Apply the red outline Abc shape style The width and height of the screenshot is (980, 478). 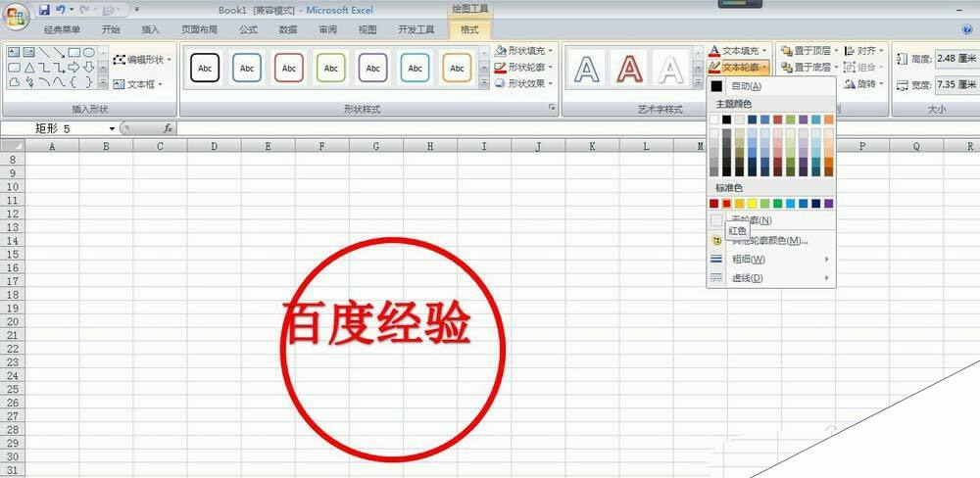289,68
